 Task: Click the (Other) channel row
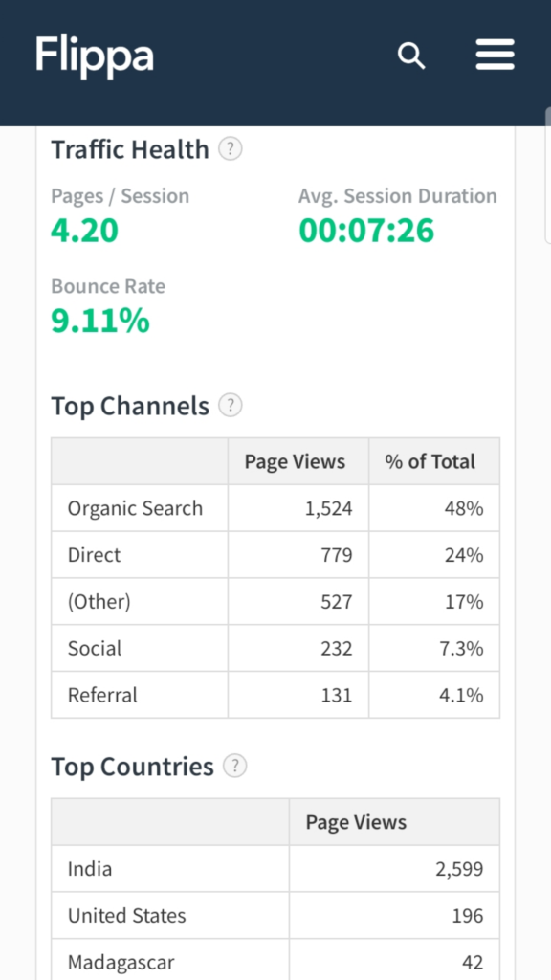click(275, 601)
